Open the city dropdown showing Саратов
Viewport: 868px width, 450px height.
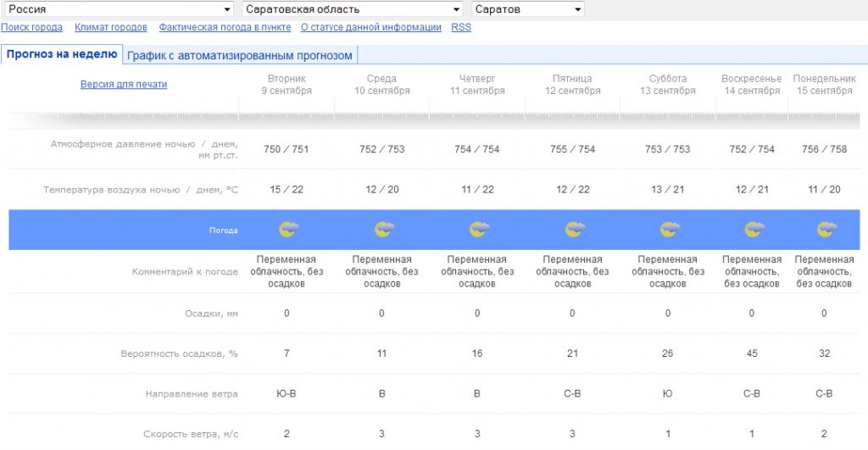click(528, 9)
